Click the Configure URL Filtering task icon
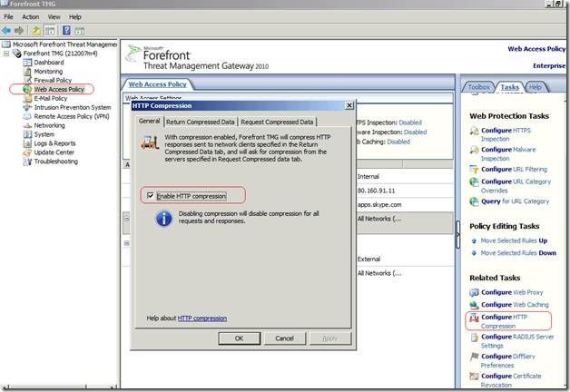The height and width of the screenshot is (392, 570). pyautogui.click(x=474, y=170)
